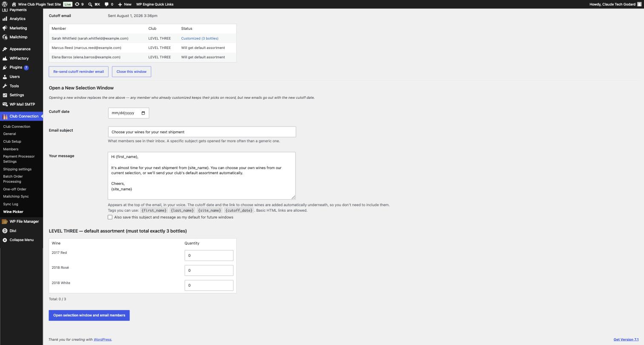Open Payment Processor Settings submenu item

(19, 159)
